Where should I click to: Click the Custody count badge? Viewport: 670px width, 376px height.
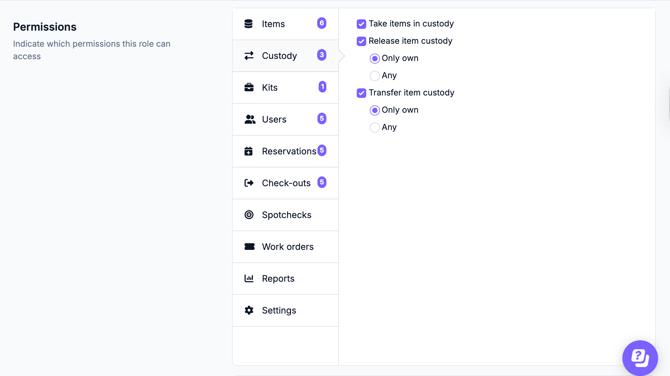point(322,55)
